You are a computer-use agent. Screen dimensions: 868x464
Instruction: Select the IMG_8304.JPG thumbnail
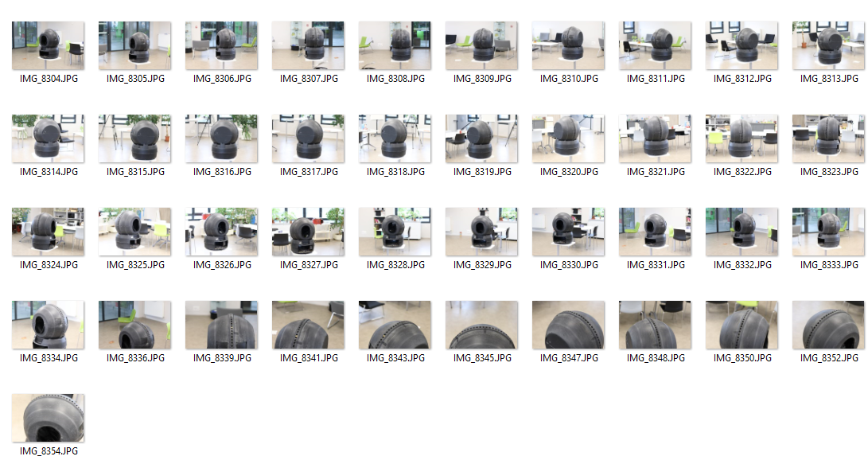[x=49, y=46]
